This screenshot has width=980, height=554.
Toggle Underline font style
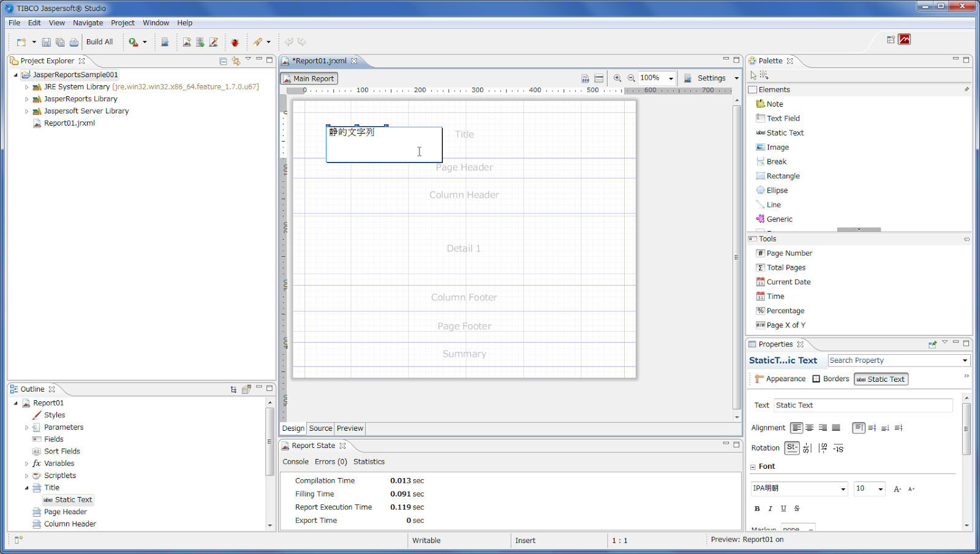coord(783,509)
